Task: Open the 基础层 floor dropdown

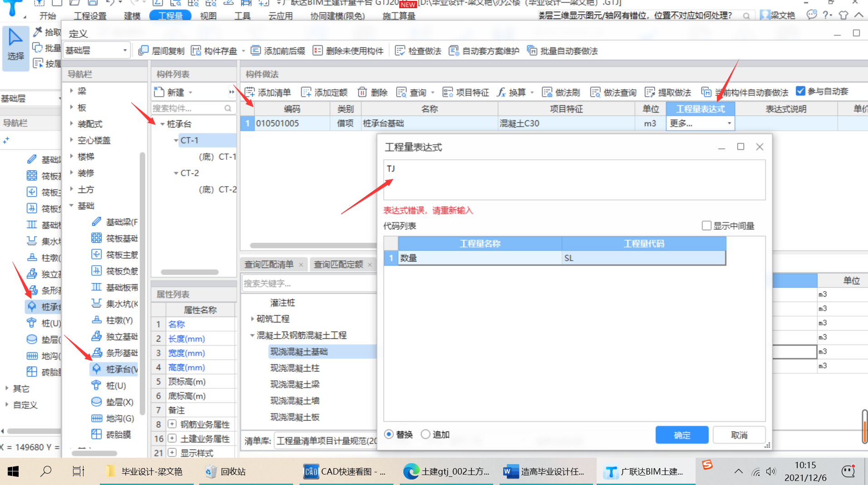Action: (x=96, y=50)
